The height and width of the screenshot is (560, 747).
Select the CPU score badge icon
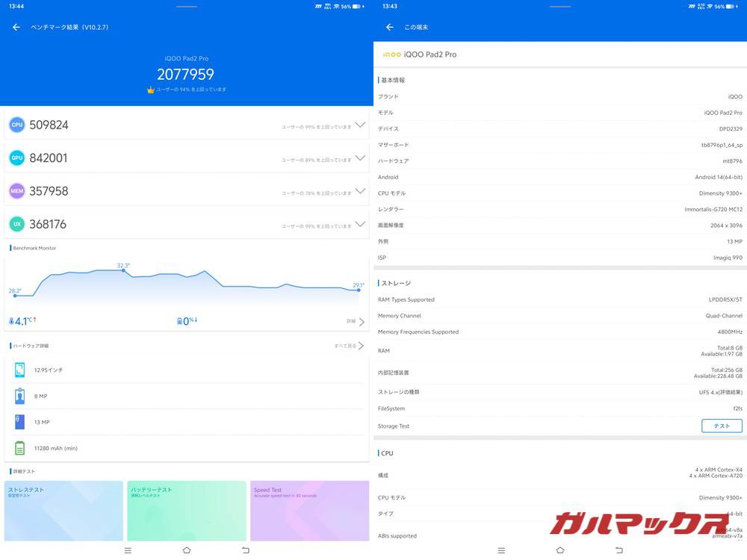(16, 124)
